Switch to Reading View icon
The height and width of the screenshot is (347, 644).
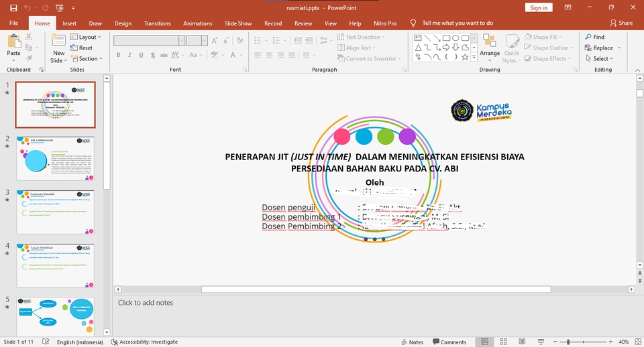[522, 342]
